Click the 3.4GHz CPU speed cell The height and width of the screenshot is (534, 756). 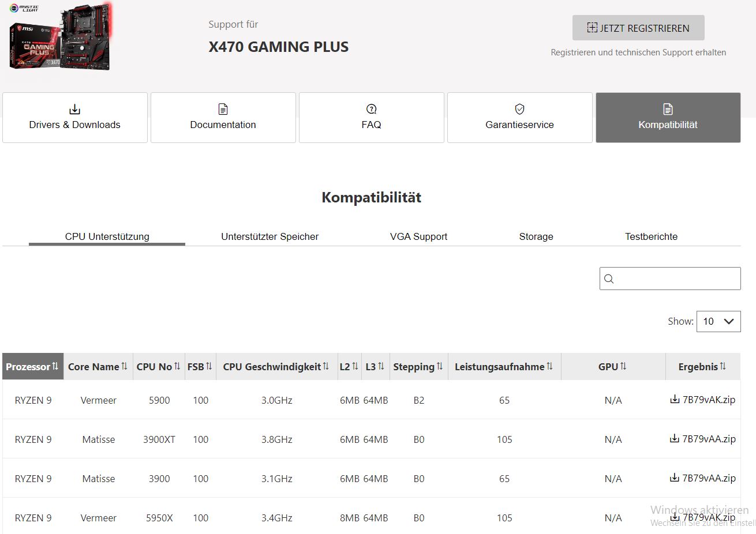[277, 518]
